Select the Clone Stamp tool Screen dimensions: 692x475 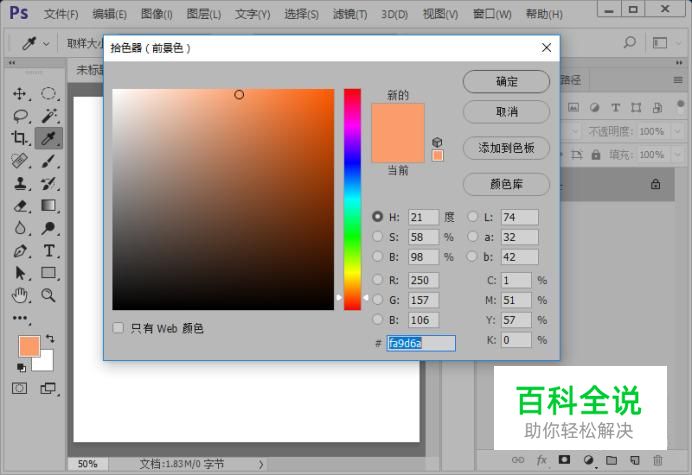pyautogui.click(x=19, y=183)
